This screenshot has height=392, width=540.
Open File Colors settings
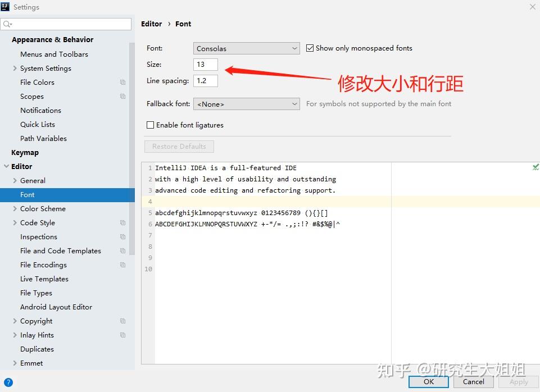point(37,82)
